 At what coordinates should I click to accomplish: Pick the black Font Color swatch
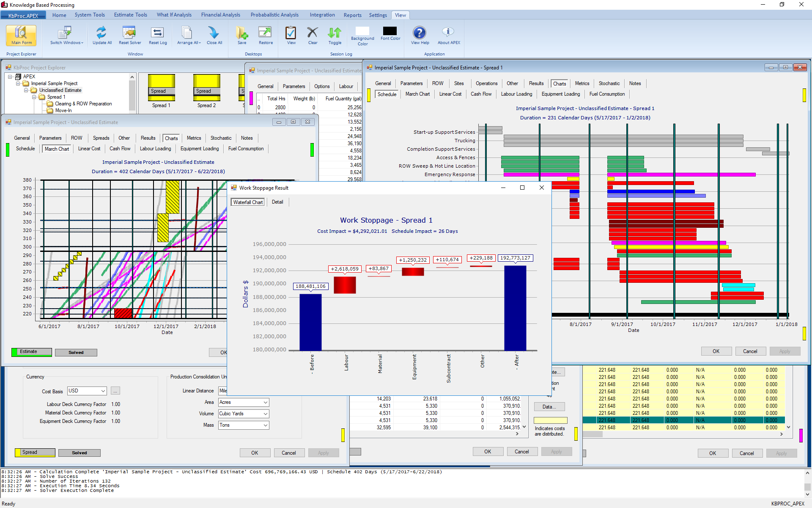coord(390,31)
